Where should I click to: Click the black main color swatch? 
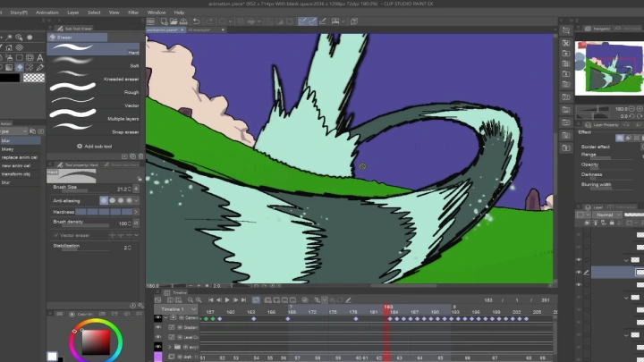pyautogui.click(x=9, y=78)
